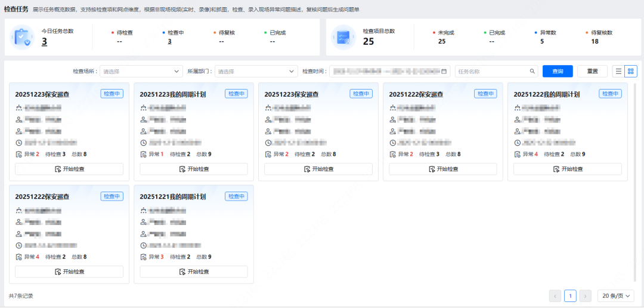The width and height of the screenshot is (644, 308).
Task: Click the search magnifier in task name field
Action: tap(532, 72)
